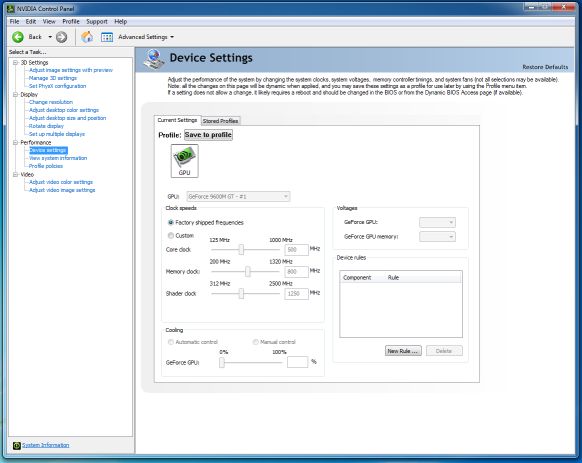Open the Profile menu
This screenshot has height=463, width=582.
tap(71, 22)
